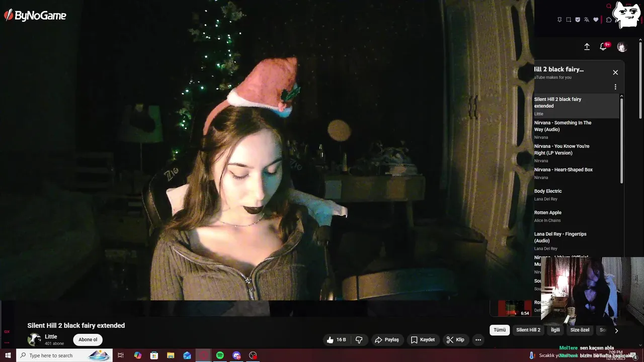Open more actions three-dot button under video
The width and height of the screenshot is (644, 362).
[x=478, y=340]
